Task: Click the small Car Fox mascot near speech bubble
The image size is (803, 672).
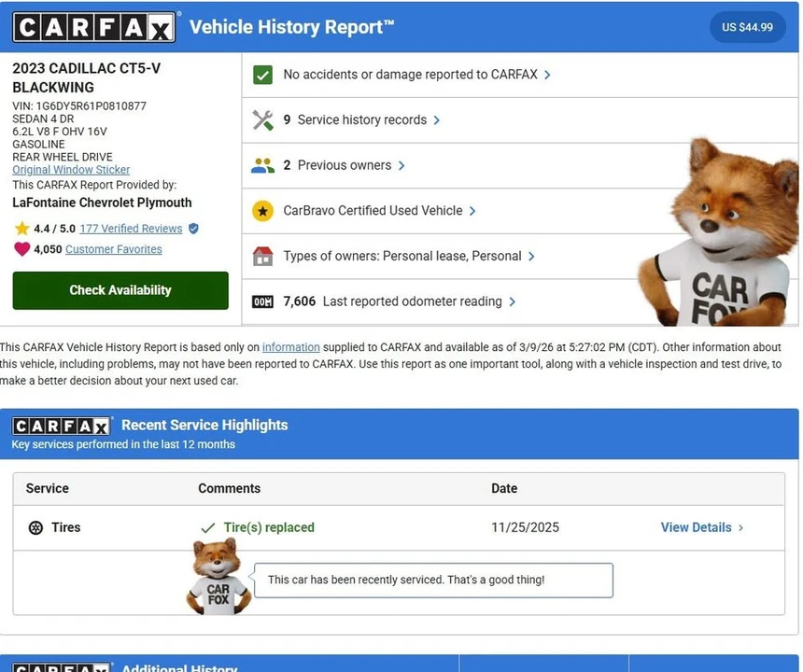Action: (218, 577)
